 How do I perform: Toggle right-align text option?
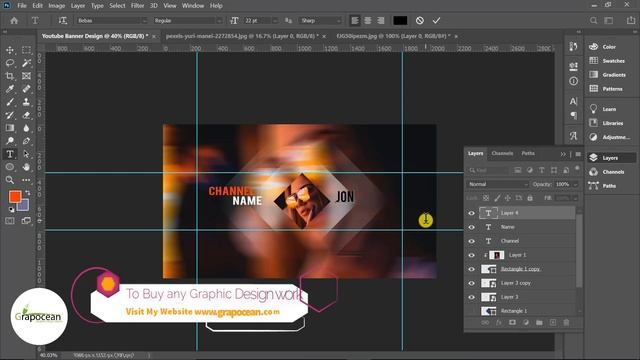pos(381,20)
